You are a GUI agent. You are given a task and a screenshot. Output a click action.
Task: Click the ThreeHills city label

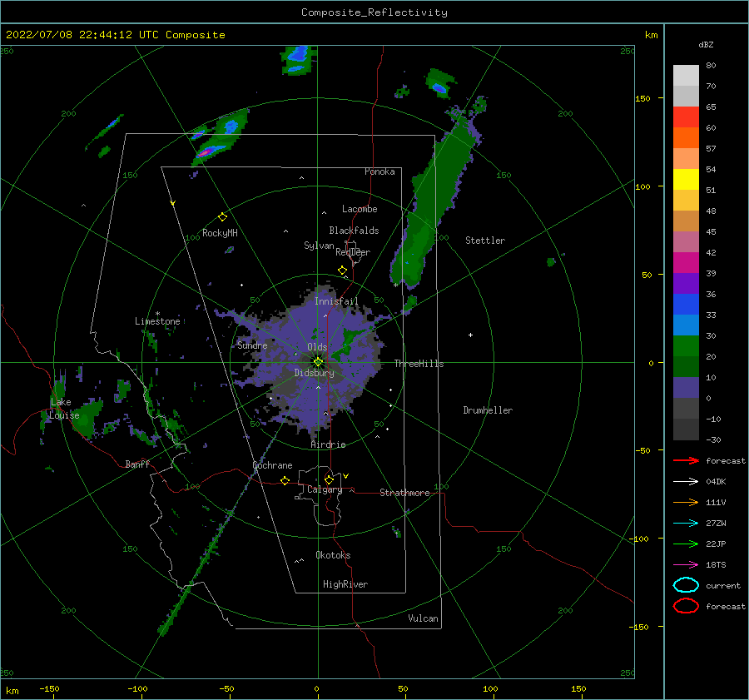point(419,364)
